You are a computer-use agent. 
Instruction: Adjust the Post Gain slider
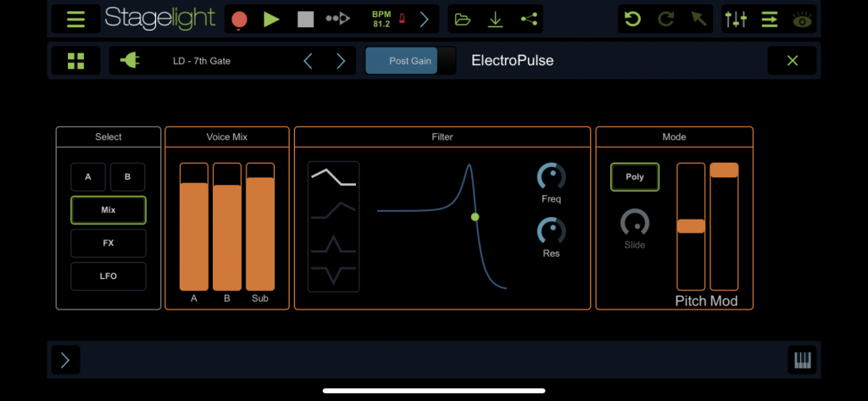point(411,61)
